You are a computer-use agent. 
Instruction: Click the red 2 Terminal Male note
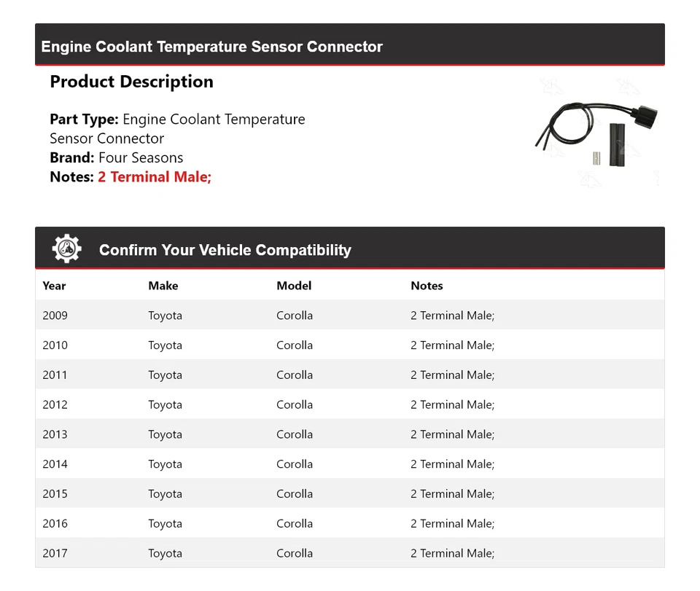(x=155, y=176)
